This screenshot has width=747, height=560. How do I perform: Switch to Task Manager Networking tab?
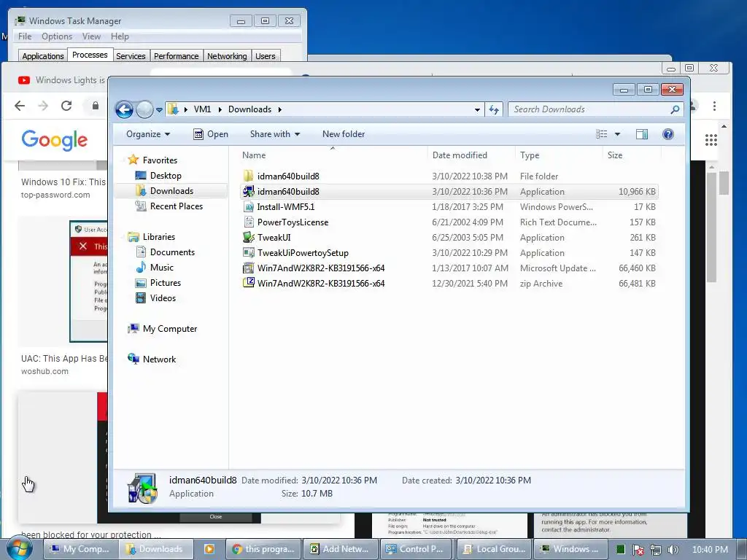coord(227,55)
